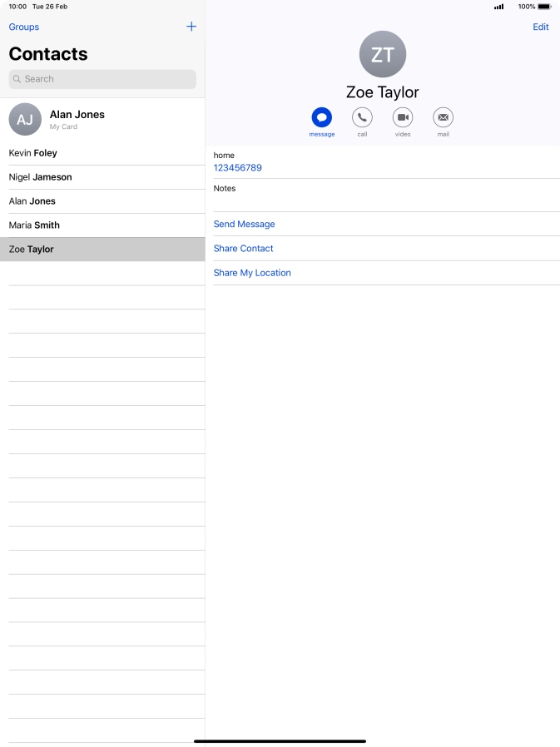
Task: Tap the call phone icon
Action: (x=362, y=118)
